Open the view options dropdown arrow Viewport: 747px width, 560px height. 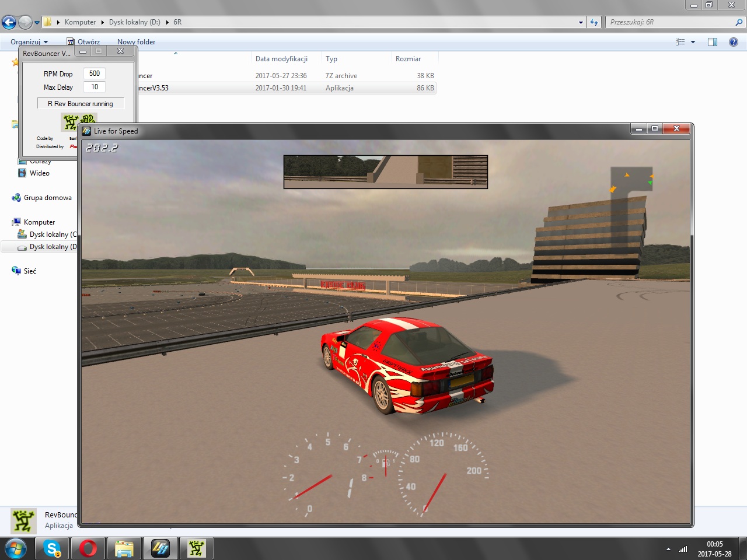693,42
